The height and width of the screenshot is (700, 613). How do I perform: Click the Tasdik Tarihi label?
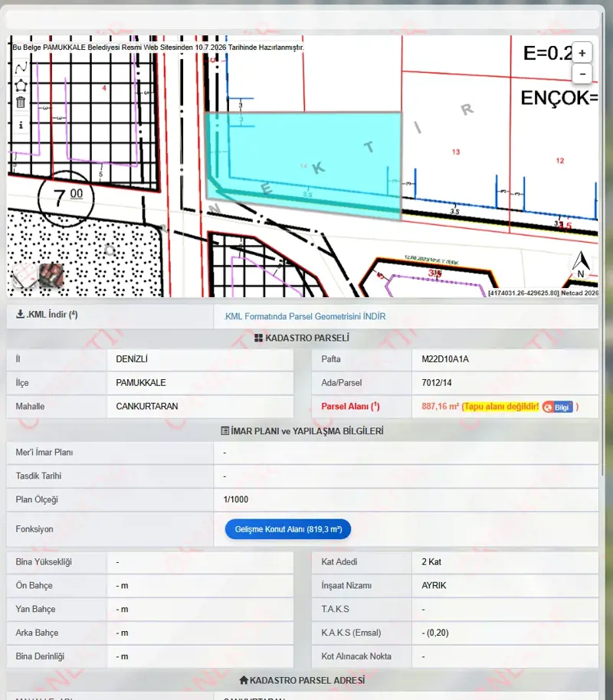(x=38, y=476)
